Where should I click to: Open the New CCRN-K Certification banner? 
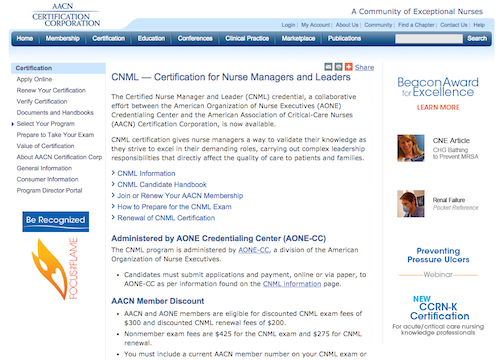pos(438,315)
